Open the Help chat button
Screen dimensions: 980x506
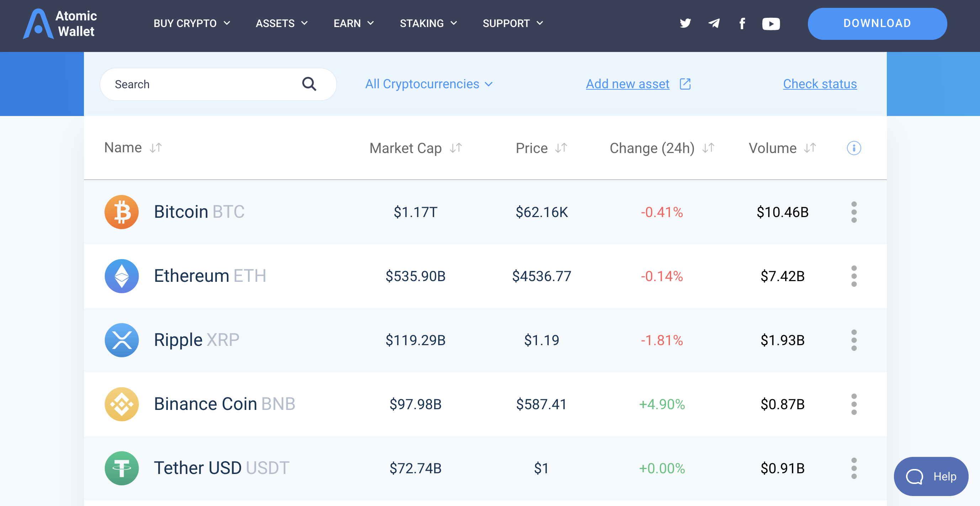(x=931, y=476)
